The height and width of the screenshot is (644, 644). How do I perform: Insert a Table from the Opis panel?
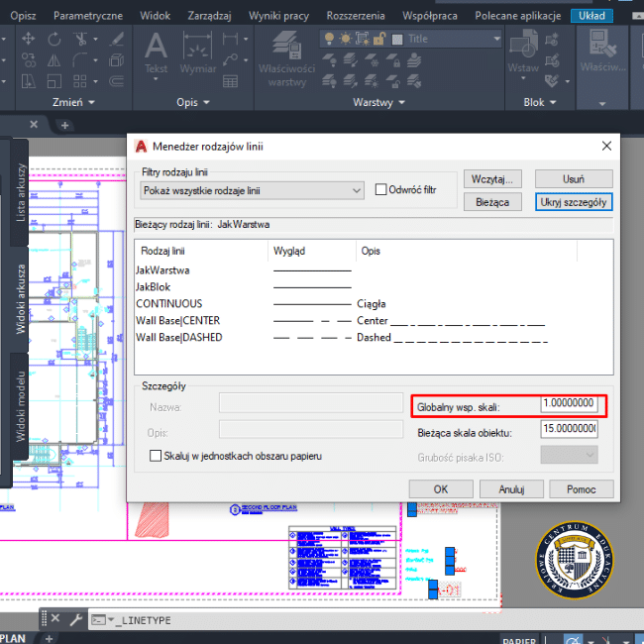(230, 81)
